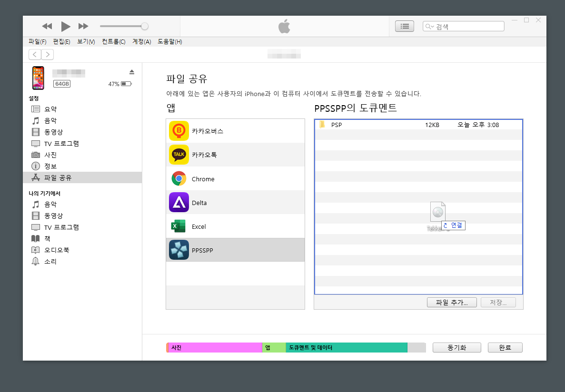The image size is (565, 392).
Task: Open the 편집(E) menu
Action: tap(61, 42)
